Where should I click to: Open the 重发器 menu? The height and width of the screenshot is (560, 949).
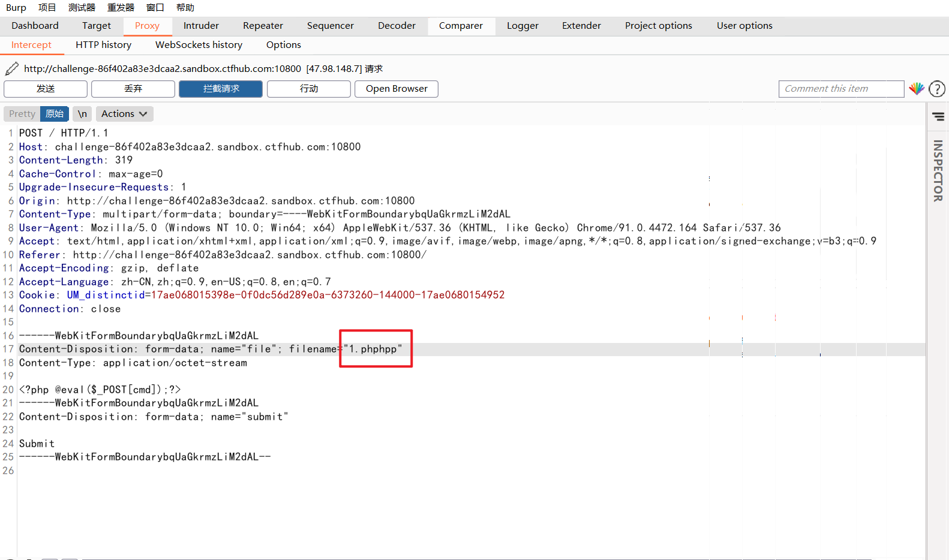[121, 8]
